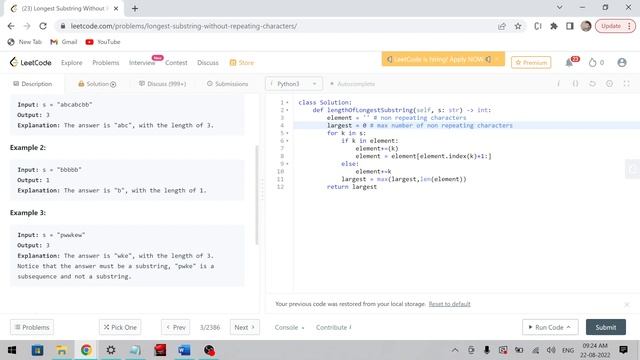
Task: Open the notifications bell
Action: 569,62
